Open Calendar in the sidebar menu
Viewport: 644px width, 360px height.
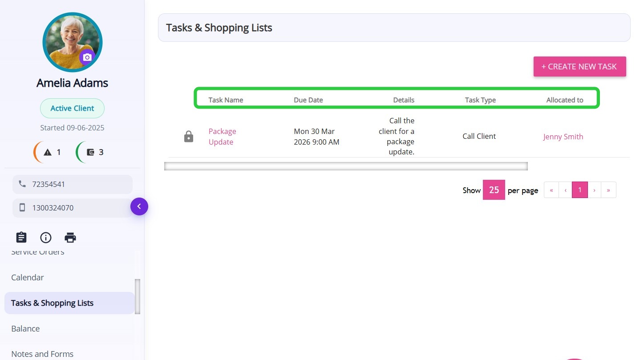[28, 277]
